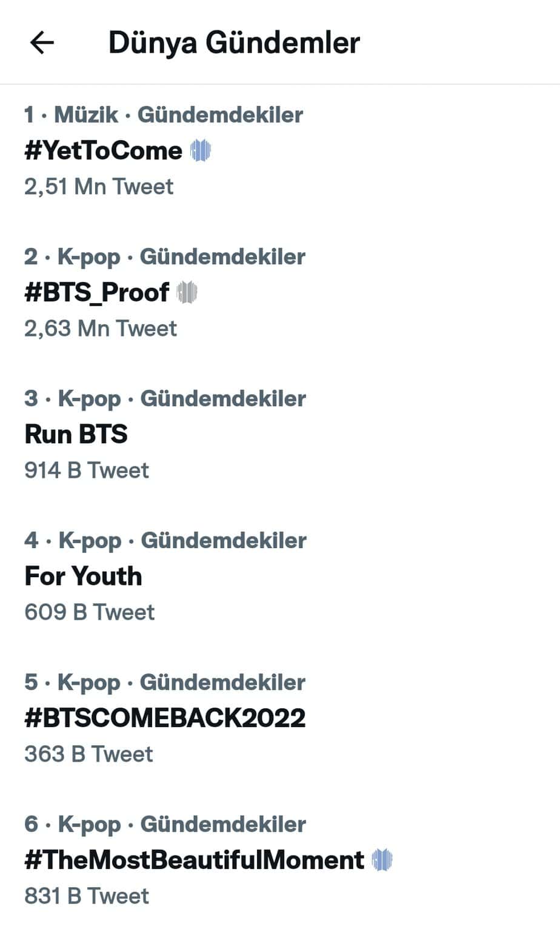Click the Dünya Gündemler page title
560x938 pixels.
[x=234, y=42]
